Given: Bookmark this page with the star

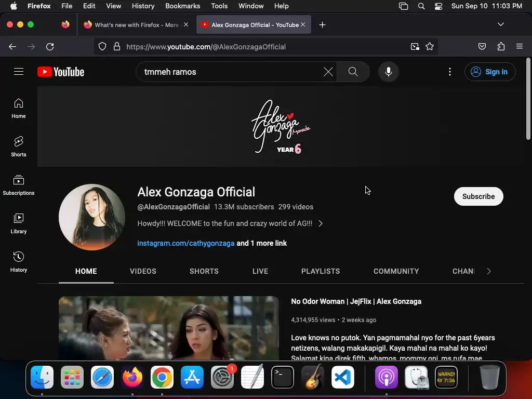Looking at the screenshot, I should click(x=430, y=46).
